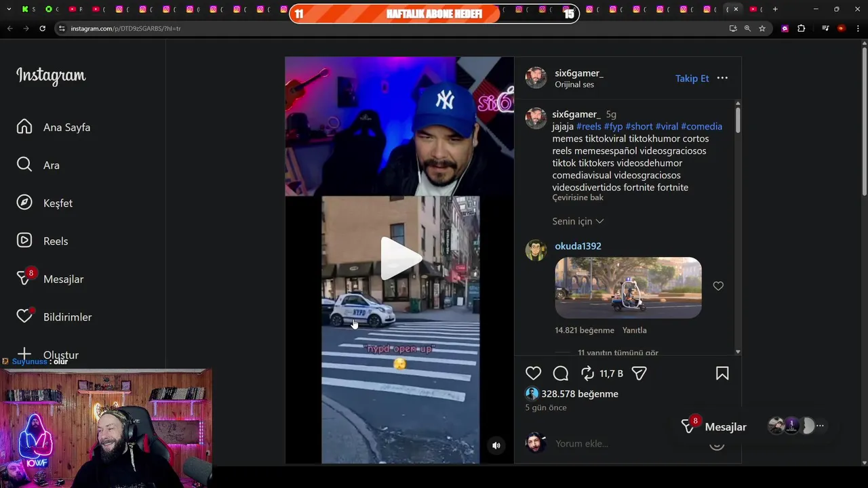The height and width of the screenshot is (488, 868).
Task: Like okuda1392's comment
Action: (x=718, y=286)
